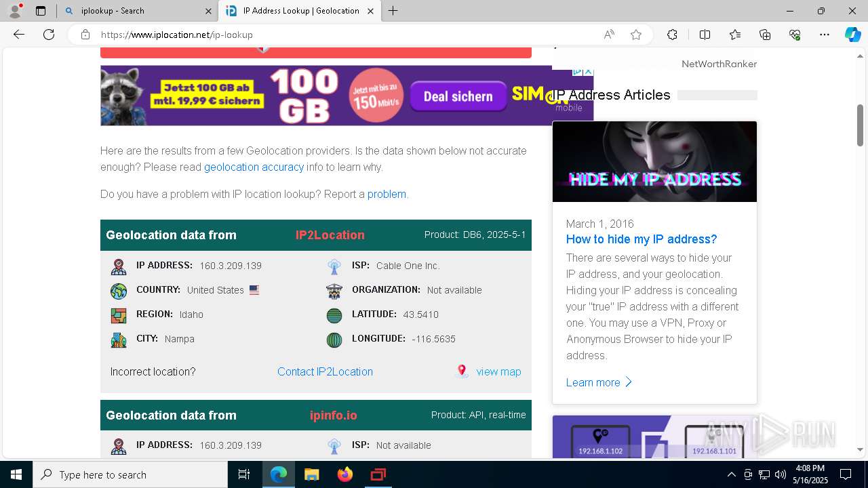Screen dimensions: 868x488
Task: Click the Longitude globe icon
Action: tap(334, 340)
